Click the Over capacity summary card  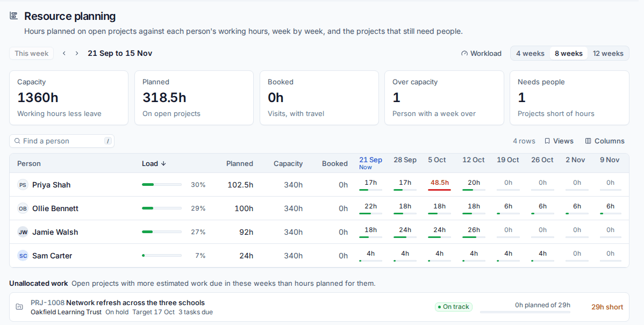click(444, 98)
